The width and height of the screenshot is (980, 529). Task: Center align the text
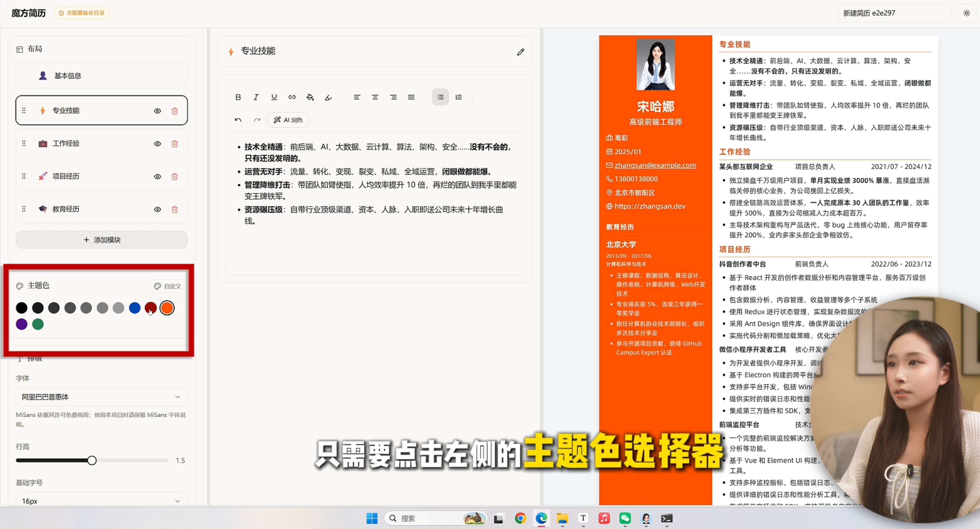tap(375, 97)
